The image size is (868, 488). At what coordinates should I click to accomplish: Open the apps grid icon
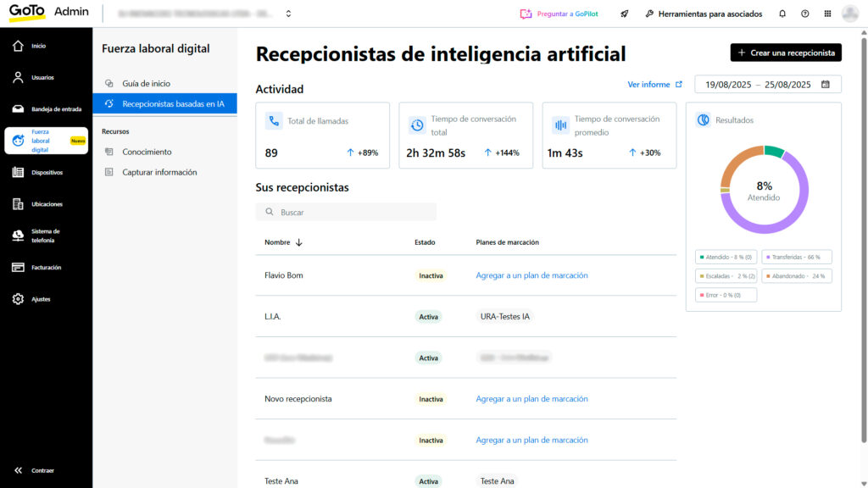pyautogui.click(x=827, y=14)
